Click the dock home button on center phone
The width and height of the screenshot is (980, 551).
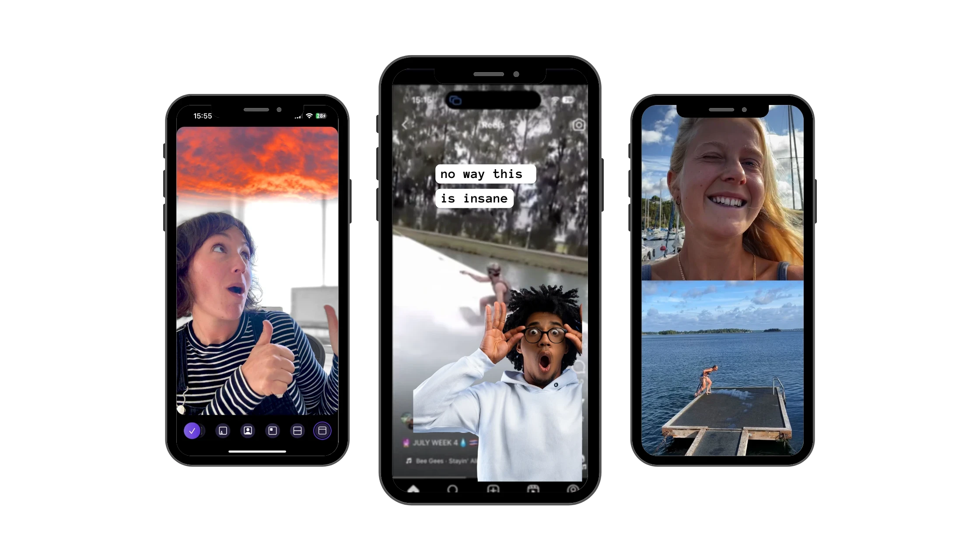pyautogui.click(x=413, y=488)
